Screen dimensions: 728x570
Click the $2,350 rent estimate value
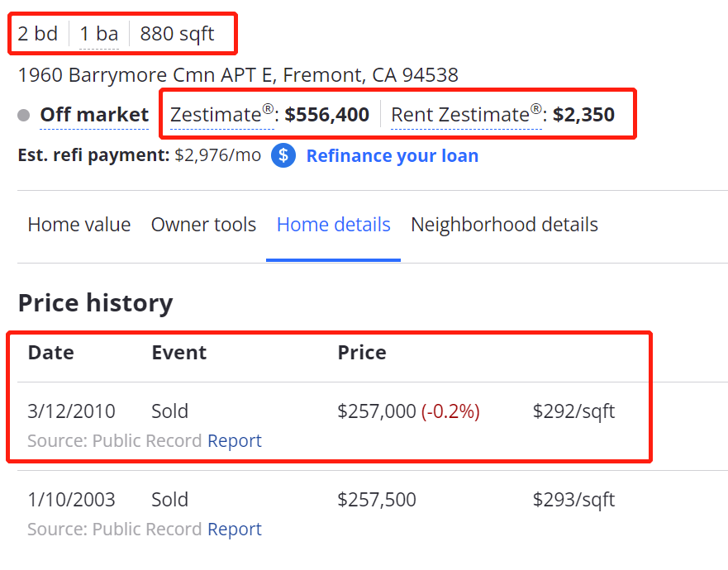pos(583,115)
